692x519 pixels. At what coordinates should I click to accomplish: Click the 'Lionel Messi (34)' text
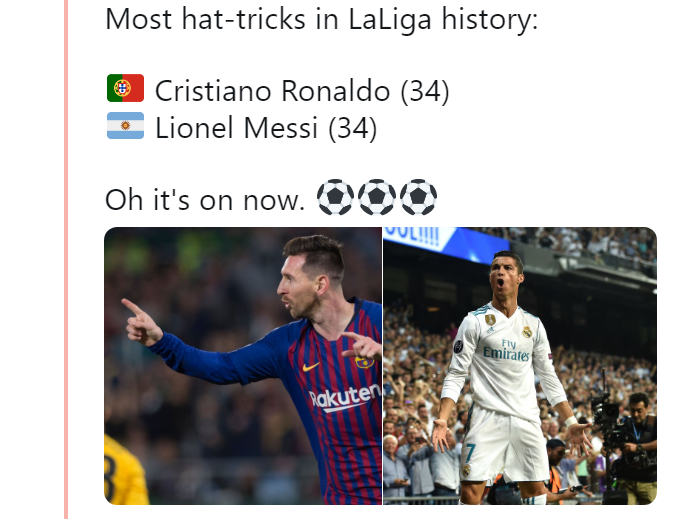tap(266, 128)
